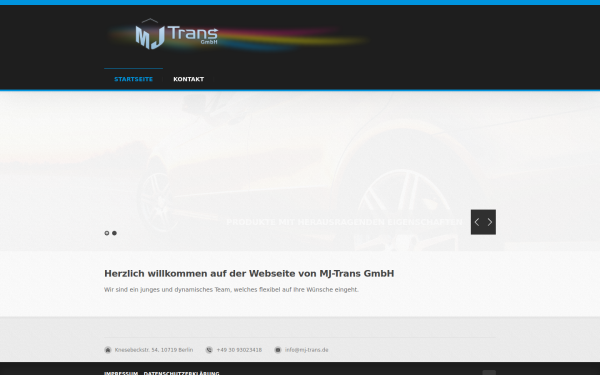Advance to next slide with right arrow
The width and height of the screenshot is (600, 375).
pos(490,222)
